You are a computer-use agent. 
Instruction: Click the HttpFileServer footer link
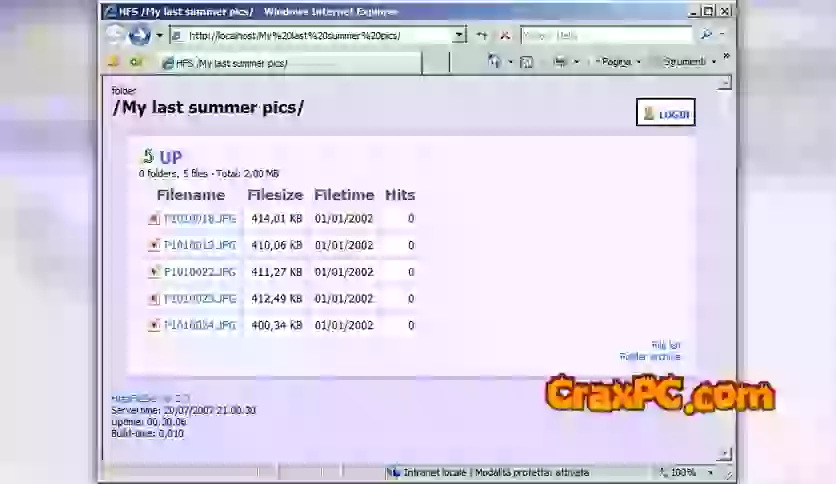pyautogui.click(x=150, y=398)
